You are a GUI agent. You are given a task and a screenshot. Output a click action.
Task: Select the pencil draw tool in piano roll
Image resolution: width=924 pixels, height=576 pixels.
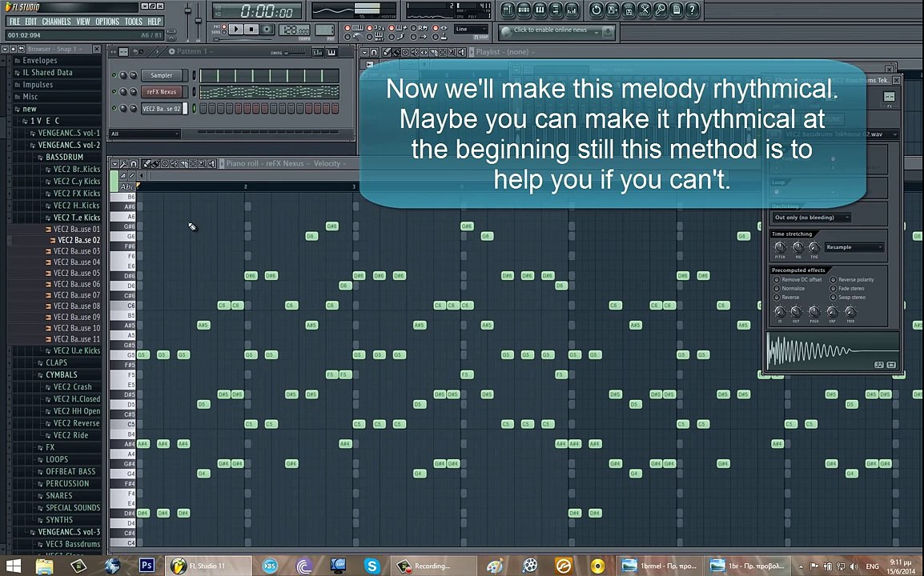pyautogui.click(x=146, y=164)
